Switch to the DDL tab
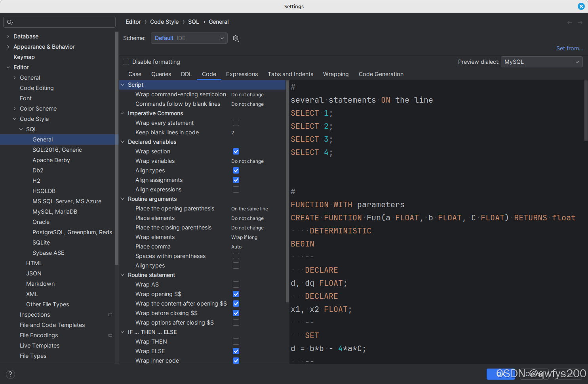 point(186,74)
